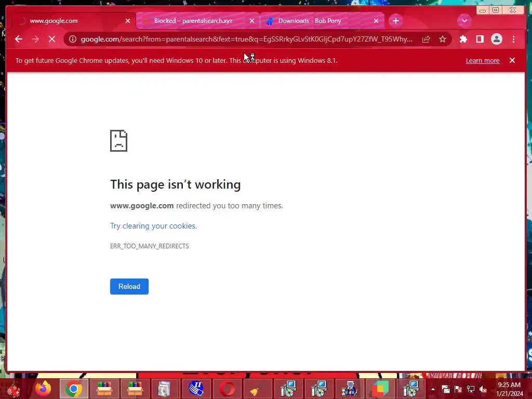
Task: Click the forward navigation arrow
Action: click(x=35, y=39)
